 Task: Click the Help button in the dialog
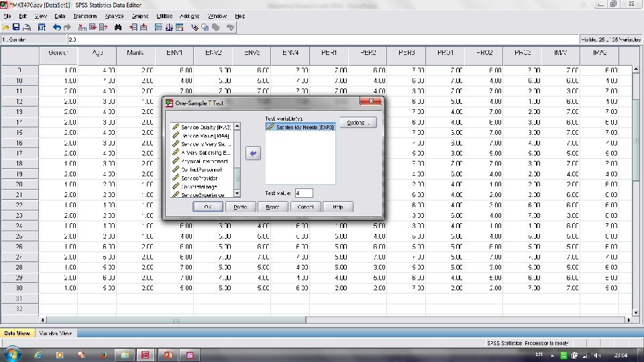[337, 207]
